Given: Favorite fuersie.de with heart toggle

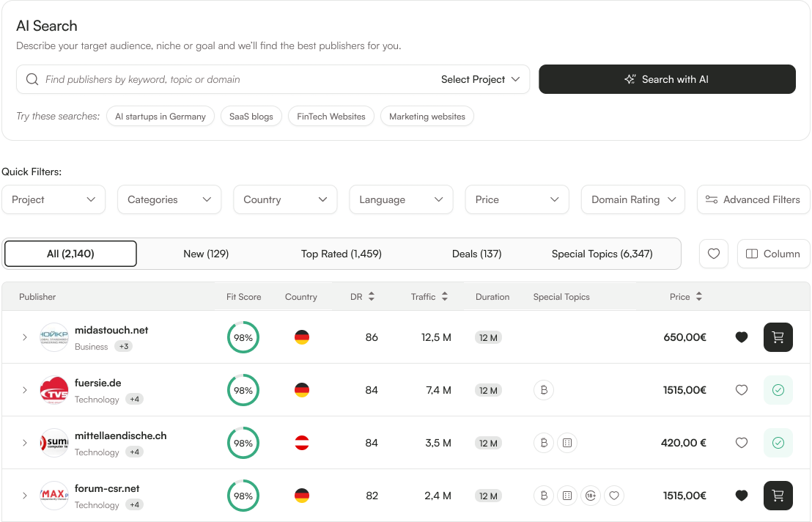Looking at the screenshot, I should (x=742, y=390).
